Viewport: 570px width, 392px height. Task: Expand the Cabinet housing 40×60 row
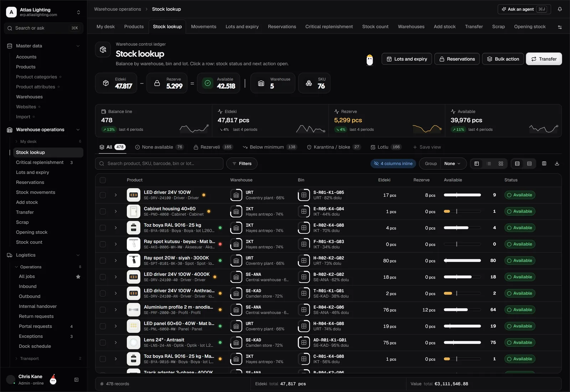pyautogui.click(x=116, y=211)
